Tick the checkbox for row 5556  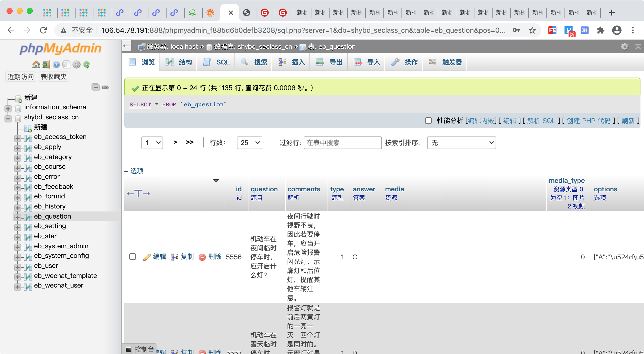pos(133,257)
